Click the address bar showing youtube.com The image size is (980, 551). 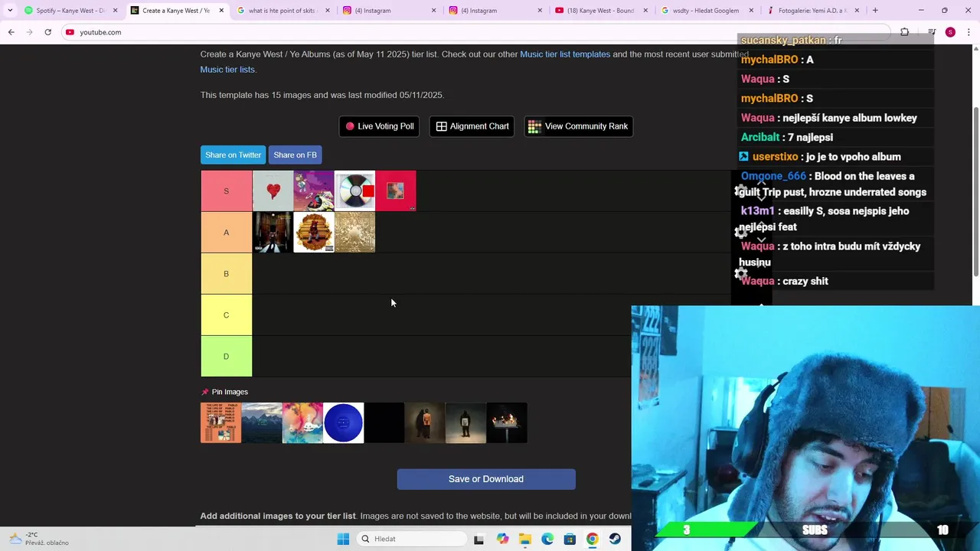(475, 32)
